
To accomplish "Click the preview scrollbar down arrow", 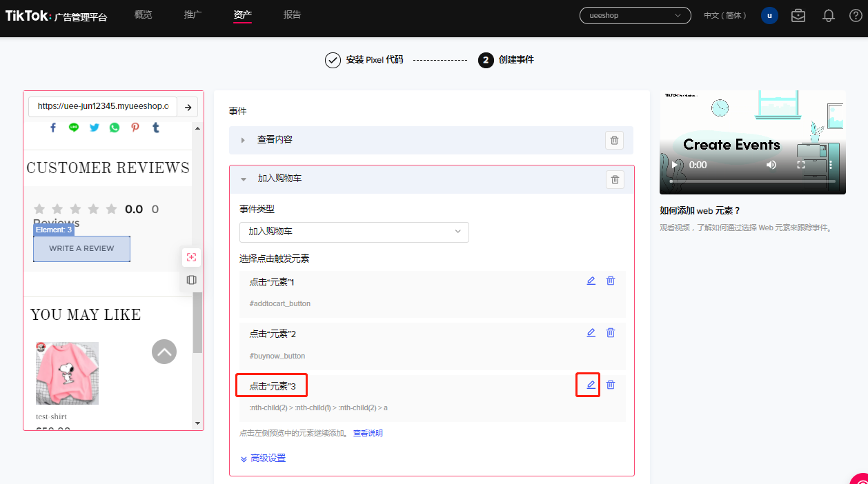I will point(197,423).
